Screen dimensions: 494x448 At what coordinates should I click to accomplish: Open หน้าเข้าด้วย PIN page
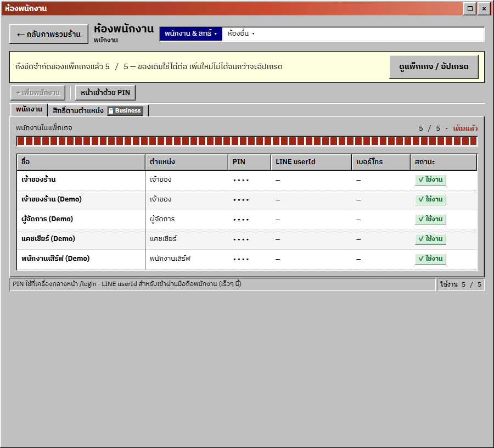tap(105, 93)
